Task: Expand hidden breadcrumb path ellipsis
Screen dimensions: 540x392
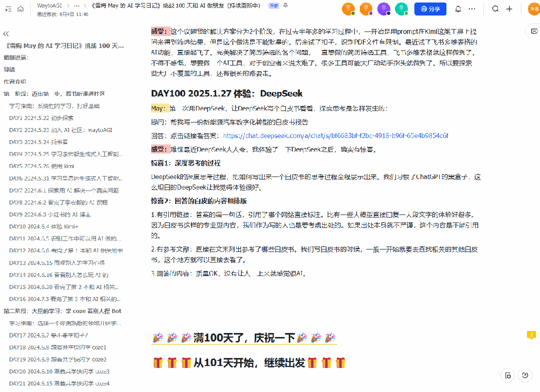Action: pyautogui.click(x=76, y=5)
